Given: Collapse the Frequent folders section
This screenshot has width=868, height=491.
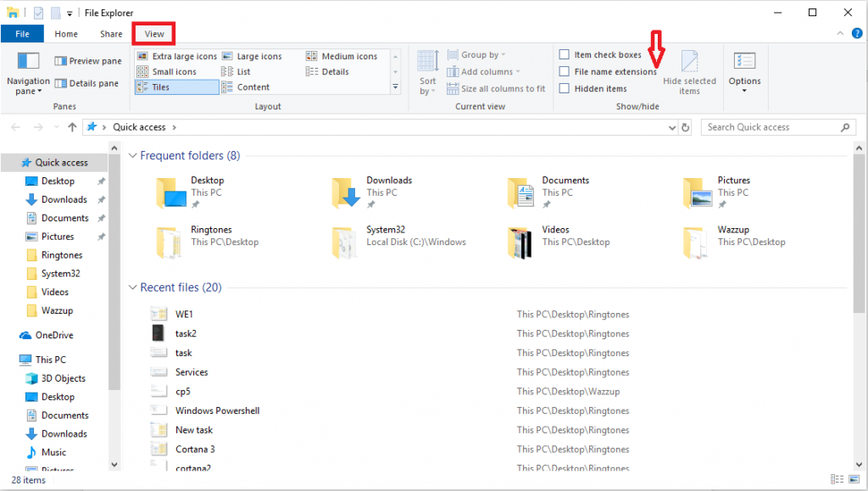Looking at the screenshot, I should pos(132,155).
